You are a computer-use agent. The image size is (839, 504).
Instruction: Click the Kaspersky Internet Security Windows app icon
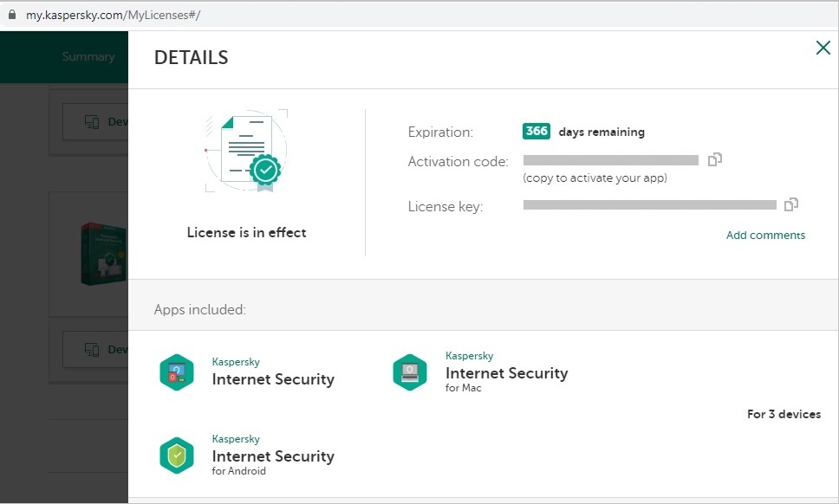pyautogui.click(x=177, y=372)
